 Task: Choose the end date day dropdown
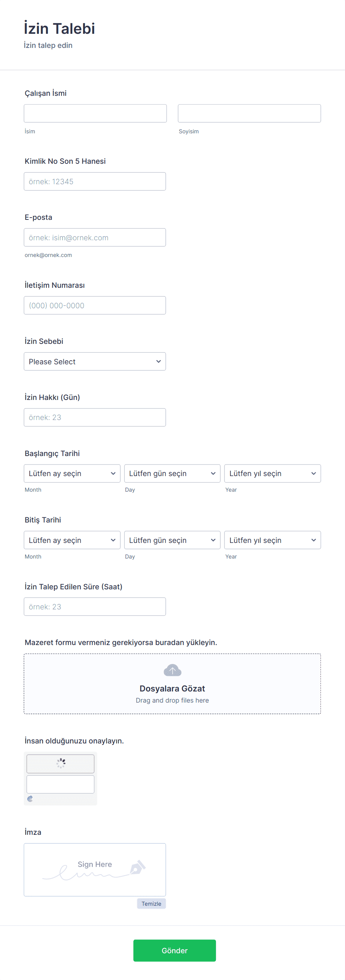pyautogui.click(x=172, y=540)
